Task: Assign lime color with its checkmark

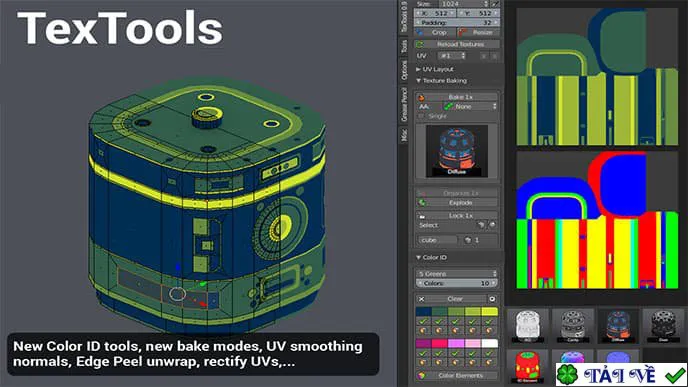Action: coord(473,321)
